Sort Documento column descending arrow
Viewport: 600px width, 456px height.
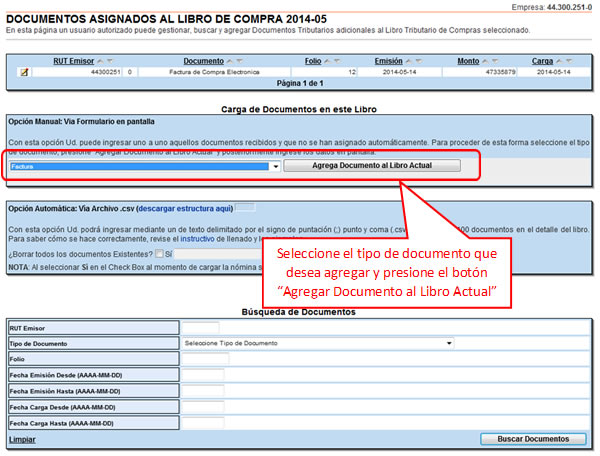(240, 61)
